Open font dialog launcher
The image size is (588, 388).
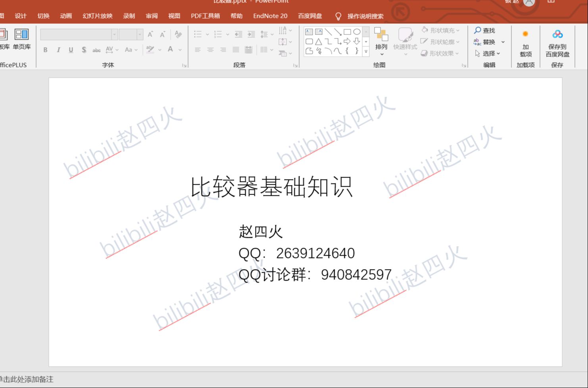184,65
